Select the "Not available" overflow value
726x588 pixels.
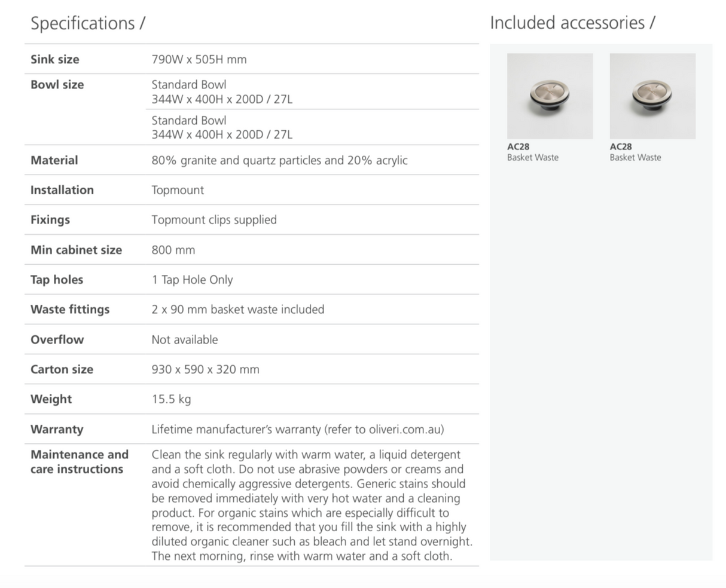[x=185, y=339]
